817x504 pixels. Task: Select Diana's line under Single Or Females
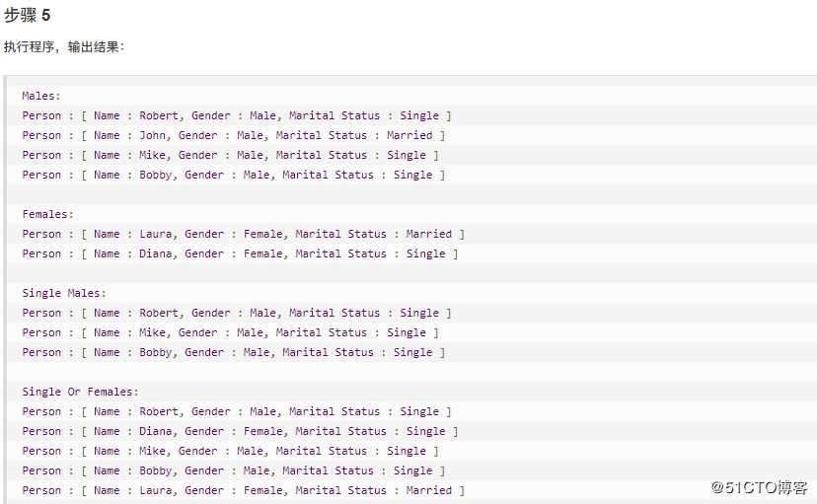tap(240, 431)
